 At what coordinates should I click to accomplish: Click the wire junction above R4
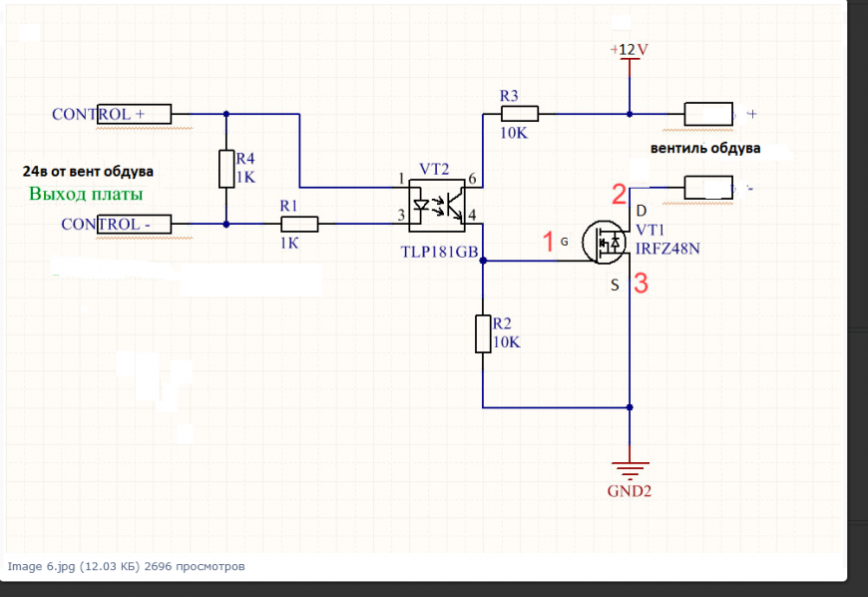[x=226, y=114]
